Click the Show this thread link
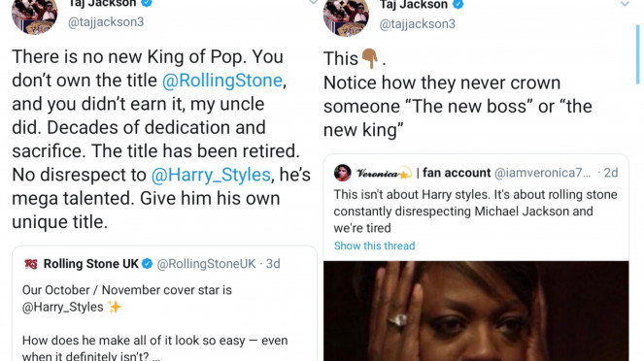 tap(374, 246)
